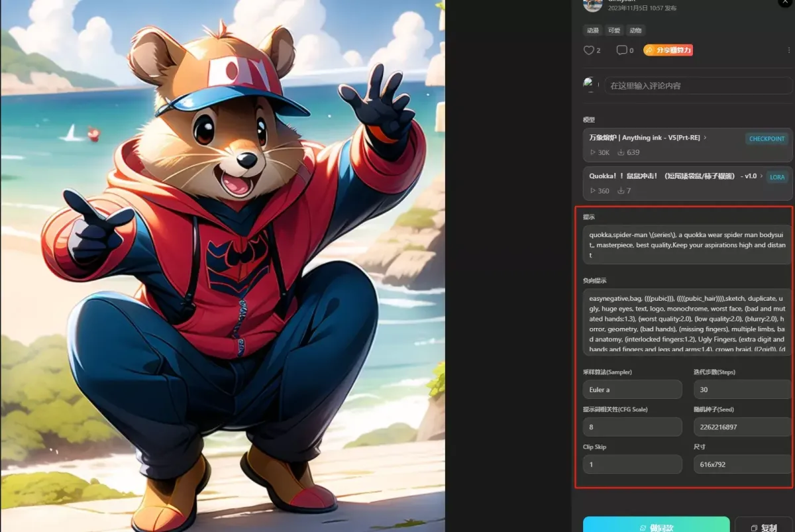
Task: Click the quokka Spider-Man artwork image
Action: point(223,265)
